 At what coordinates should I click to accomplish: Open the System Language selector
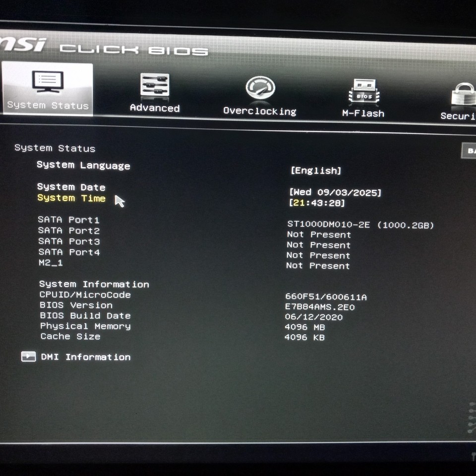click(x=82, y=166)
